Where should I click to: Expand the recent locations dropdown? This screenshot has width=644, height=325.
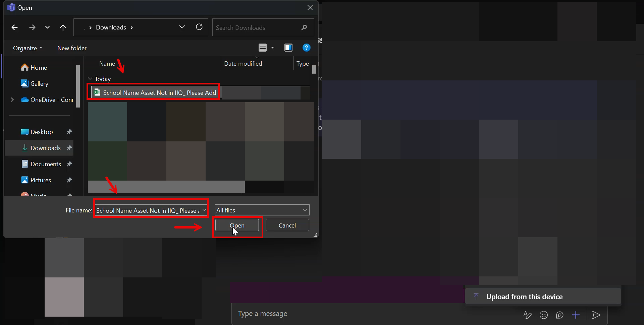(x=47, y=27)
